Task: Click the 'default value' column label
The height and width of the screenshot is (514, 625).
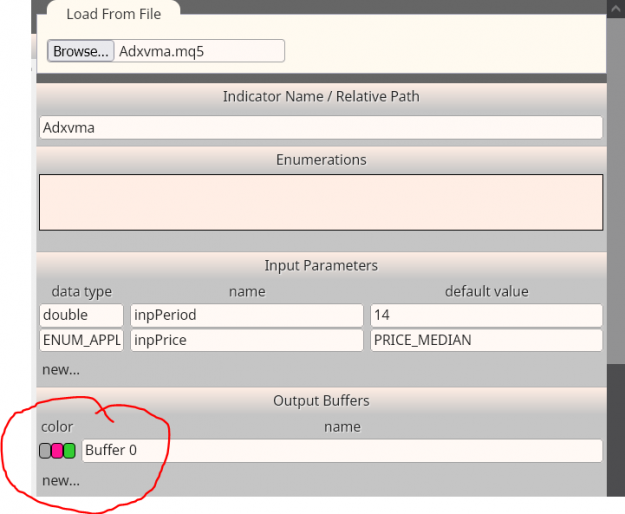Action: point(487,292)
